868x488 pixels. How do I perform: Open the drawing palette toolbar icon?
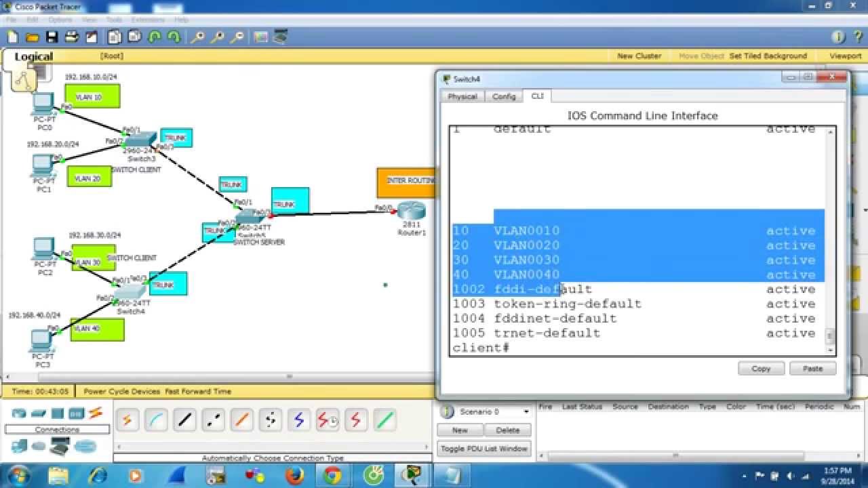tap(261, 37)
